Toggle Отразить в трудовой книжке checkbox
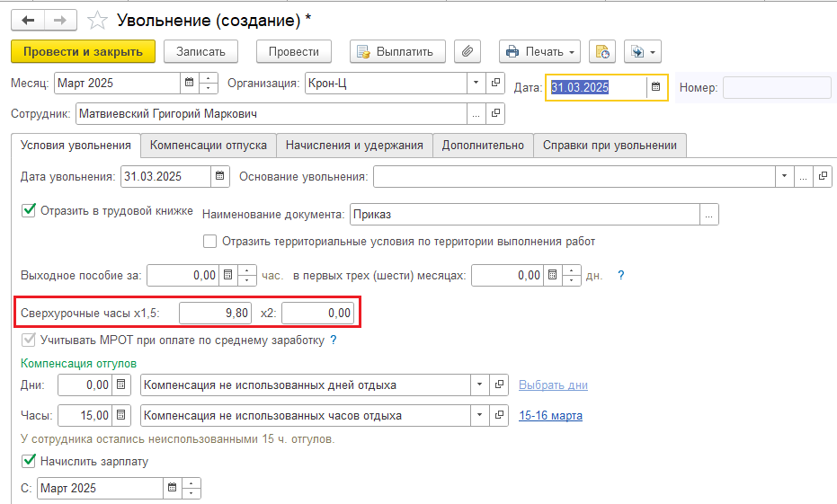 coord(28,211)
